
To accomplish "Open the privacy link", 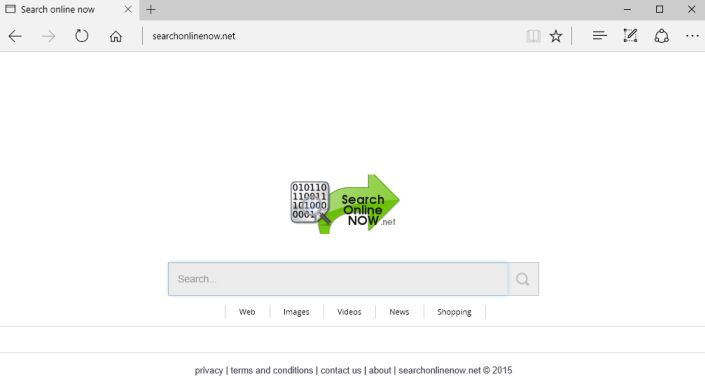I will 209,370.
